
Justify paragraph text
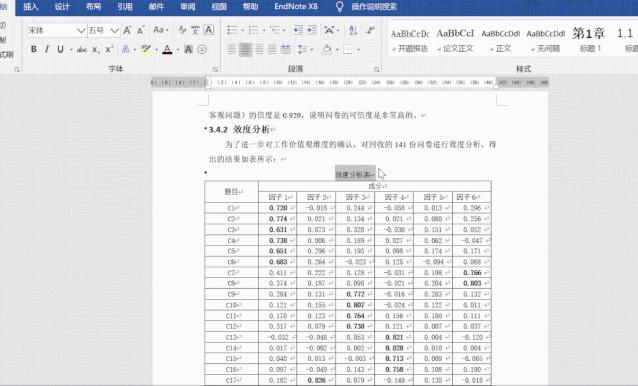point(272,50)
